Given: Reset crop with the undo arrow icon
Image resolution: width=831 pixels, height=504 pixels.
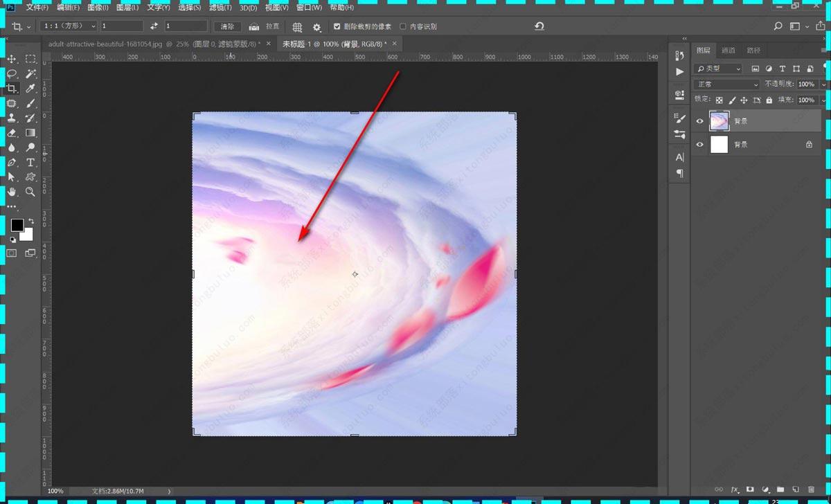Looking at the screenshot, I should coord(539,26).
